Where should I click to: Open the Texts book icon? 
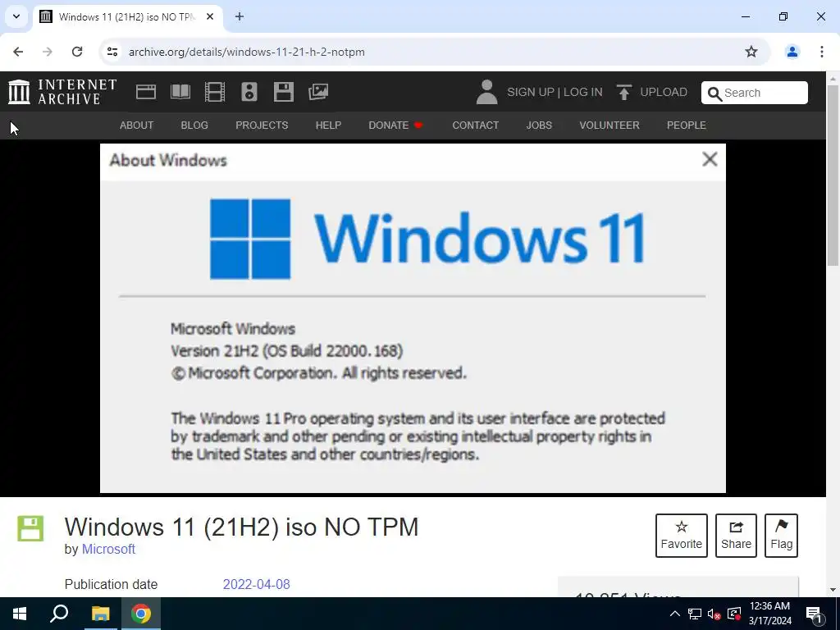(180, 92)
